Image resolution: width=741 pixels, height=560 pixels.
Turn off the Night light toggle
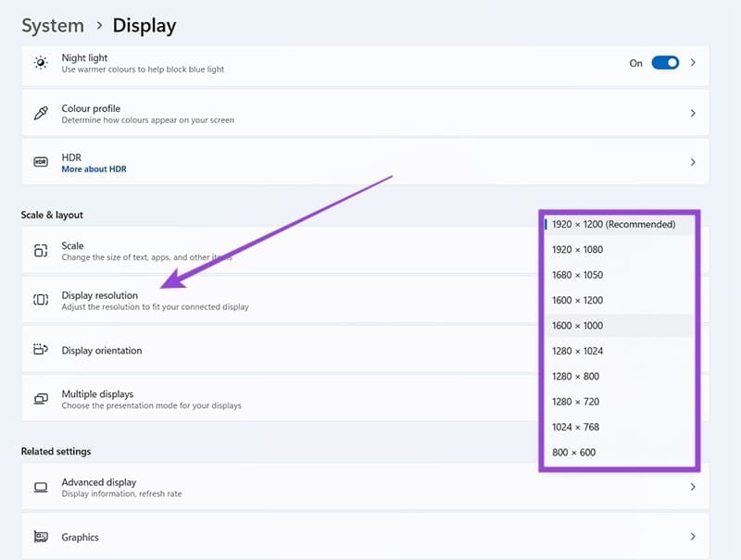tap(664, 63)
